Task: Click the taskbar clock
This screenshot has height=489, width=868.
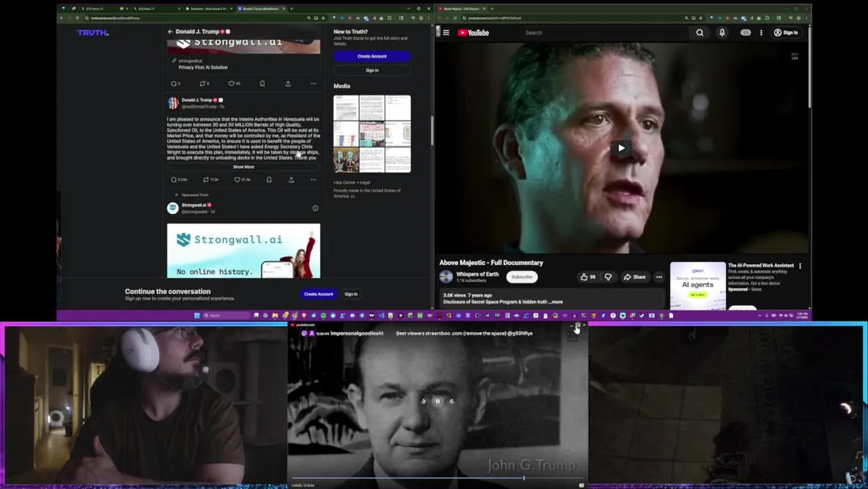Action: 802,315
